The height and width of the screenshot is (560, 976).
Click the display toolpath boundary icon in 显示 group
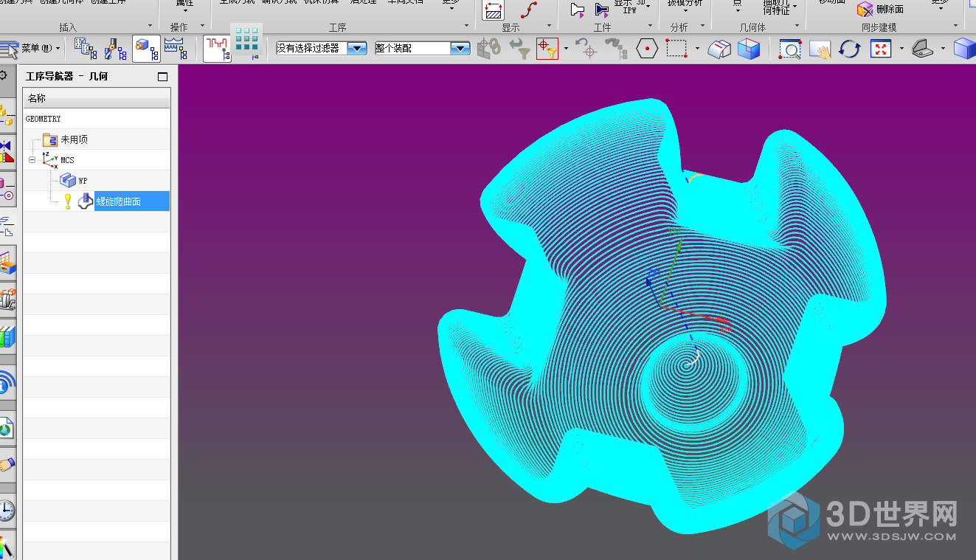pyautogui.click(x=493, y=10)
